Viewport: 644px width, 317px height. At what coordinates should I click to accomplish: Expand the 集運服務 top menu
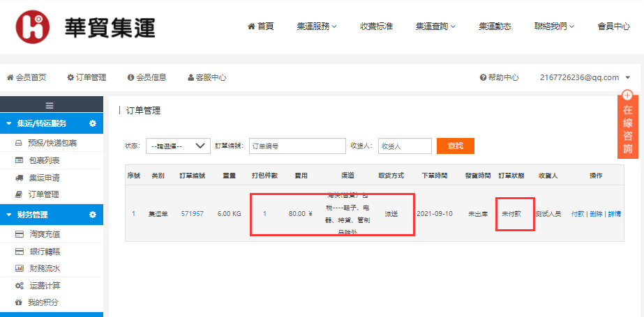click(316, 26)
